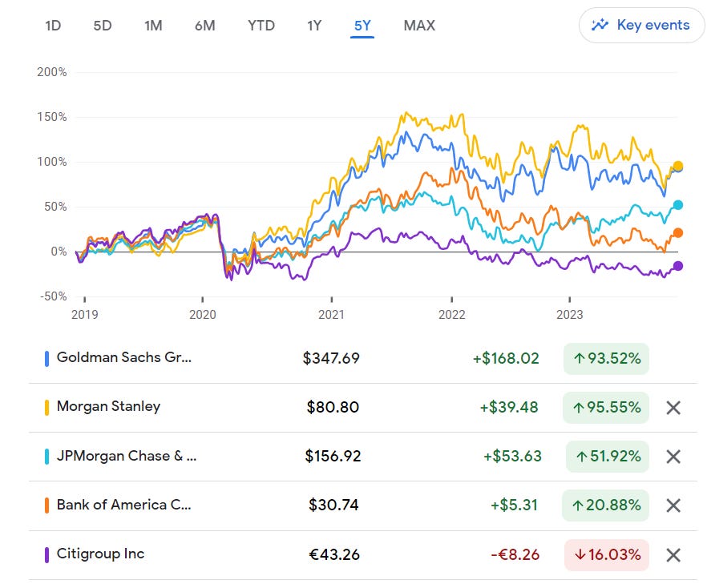The height and width of the screenshot is (588, 707).
Task: Click the 2021 x-axis label
Action: coord(331,315)
